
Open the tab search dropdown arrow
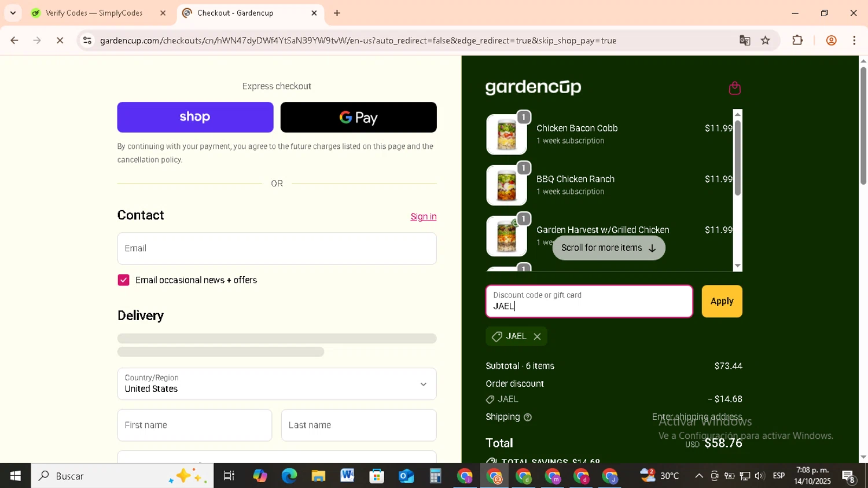click(x=13, y=13)
